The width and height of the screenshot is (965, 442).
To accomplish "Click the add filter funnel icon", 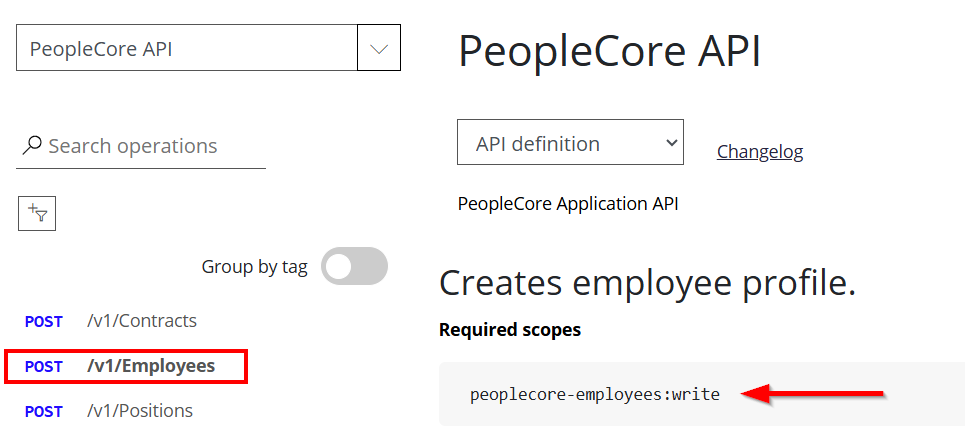I will [37, 213].
